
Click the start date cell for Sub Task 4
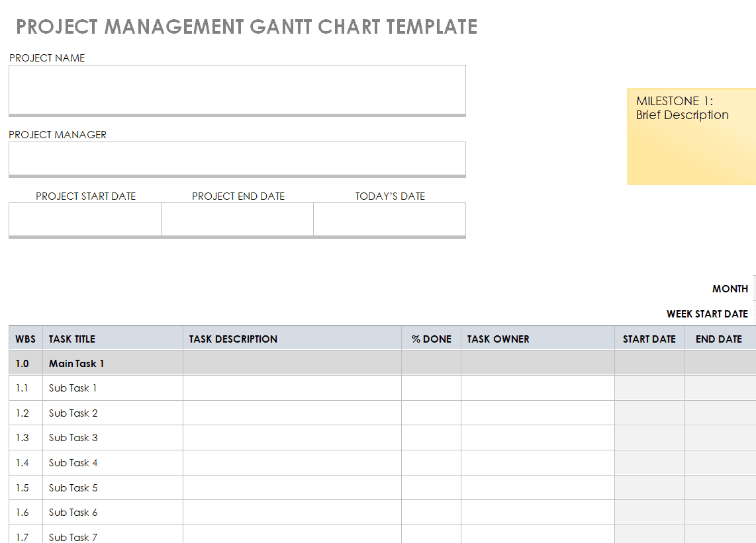point(649,462)
